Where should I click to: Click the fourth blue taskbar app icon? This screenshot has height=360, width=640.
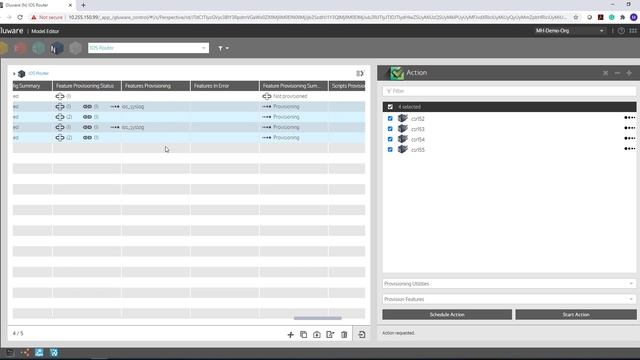coord(54,353)
